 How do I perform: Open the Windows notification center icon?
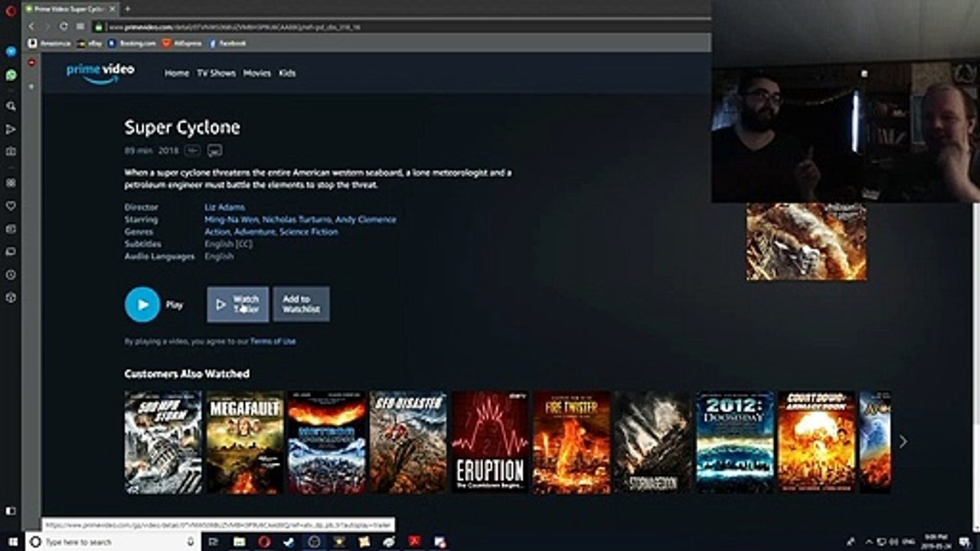coord(966,542)
